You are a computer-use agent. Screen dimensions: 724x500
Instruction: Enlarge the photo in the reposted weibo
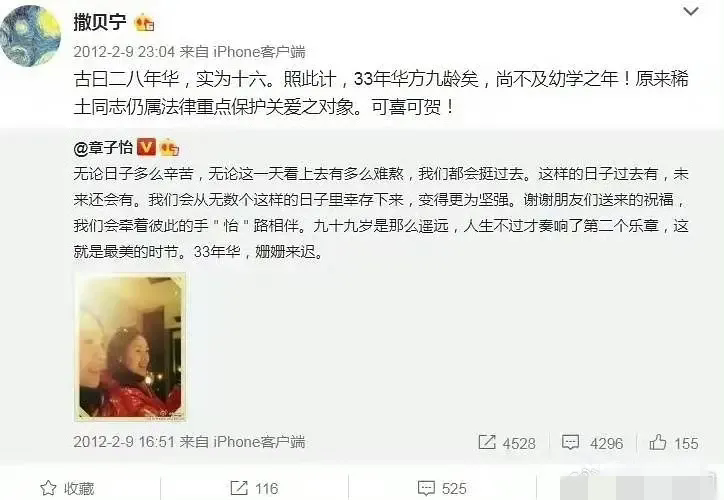(130, 347)
